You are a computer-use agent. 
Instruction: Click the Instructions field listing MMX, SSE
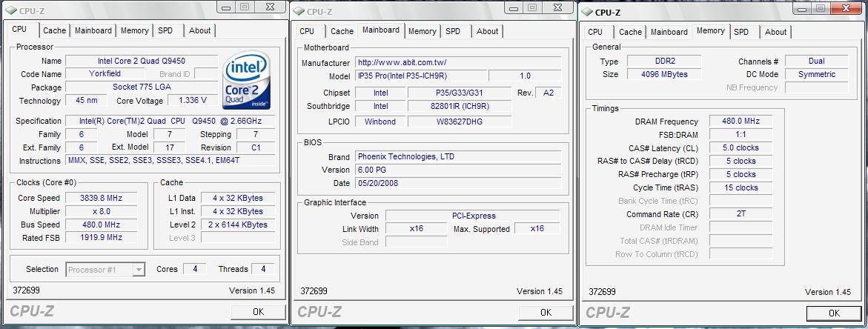point(170,161)
